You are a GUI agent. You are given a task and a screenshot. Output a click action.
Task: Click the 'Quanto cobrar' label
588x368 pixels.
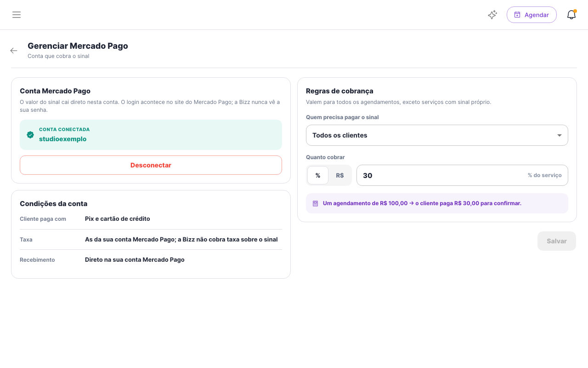click(325, 157)
